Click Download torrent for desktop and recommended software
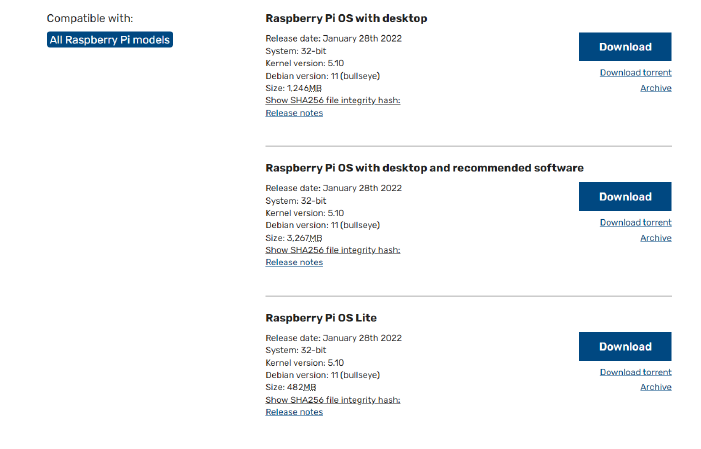This screenshot has width=701, height=449. 635,223
